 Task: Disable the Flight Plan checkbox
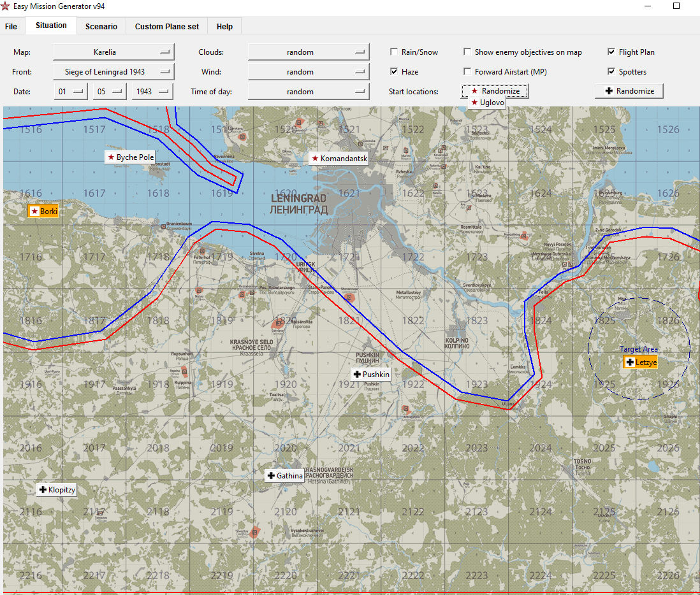[612, 52]
